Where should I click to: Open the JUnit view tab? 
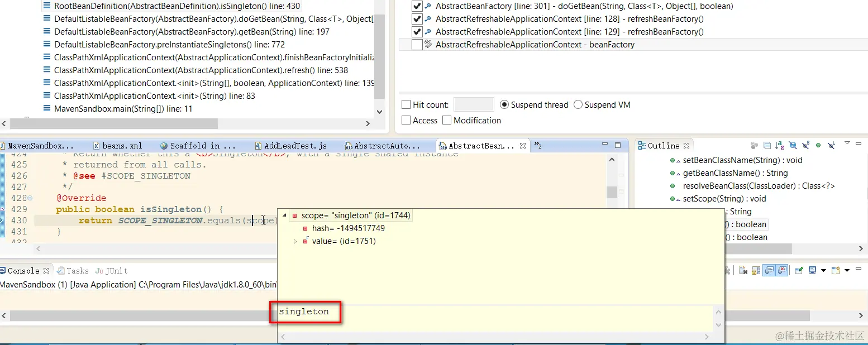(x=112, y=271)
